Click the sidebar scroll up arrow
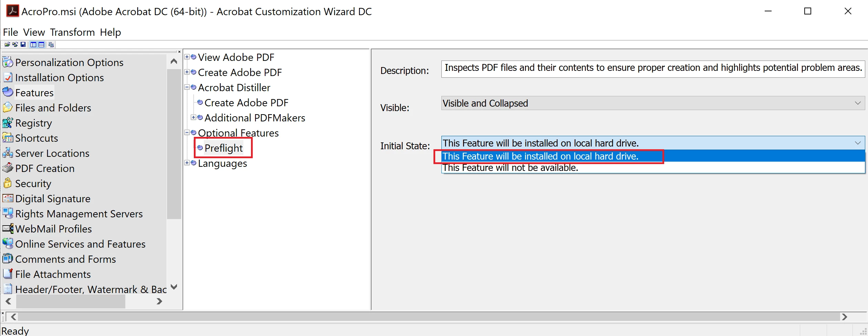The image size is (868, 336). coord(174,62)
